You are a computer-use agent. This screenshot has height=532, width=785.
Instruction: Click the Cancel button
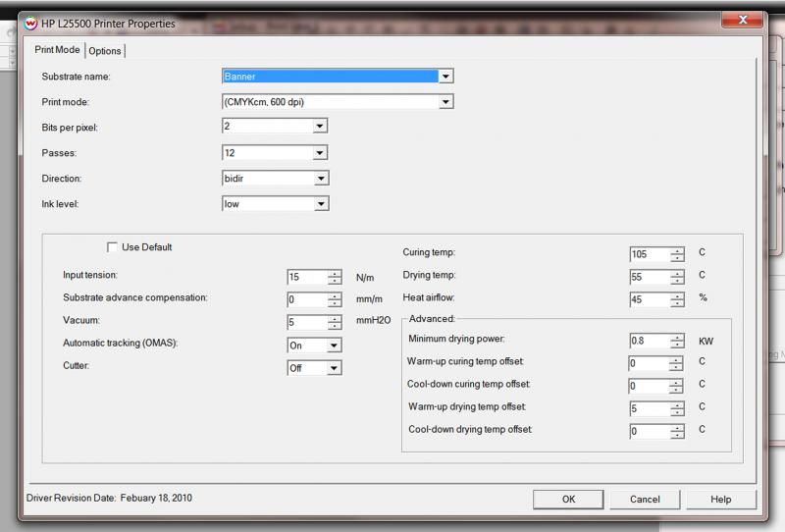(x=645, y=499)
